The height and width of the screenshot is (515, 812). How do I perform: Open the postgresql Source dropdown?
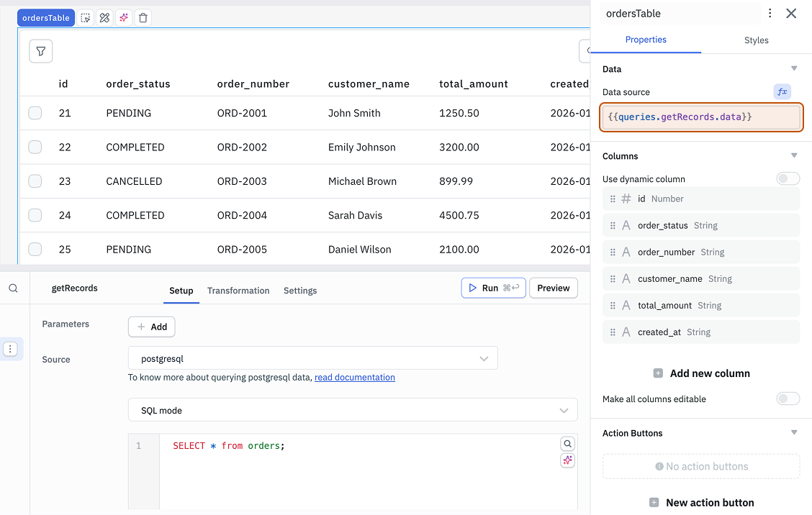point(312,358)
